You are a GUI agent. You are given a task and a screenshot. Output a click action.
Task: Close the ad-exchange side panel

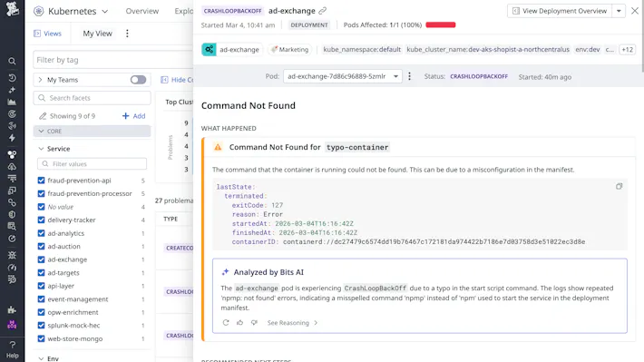point(635,11)
